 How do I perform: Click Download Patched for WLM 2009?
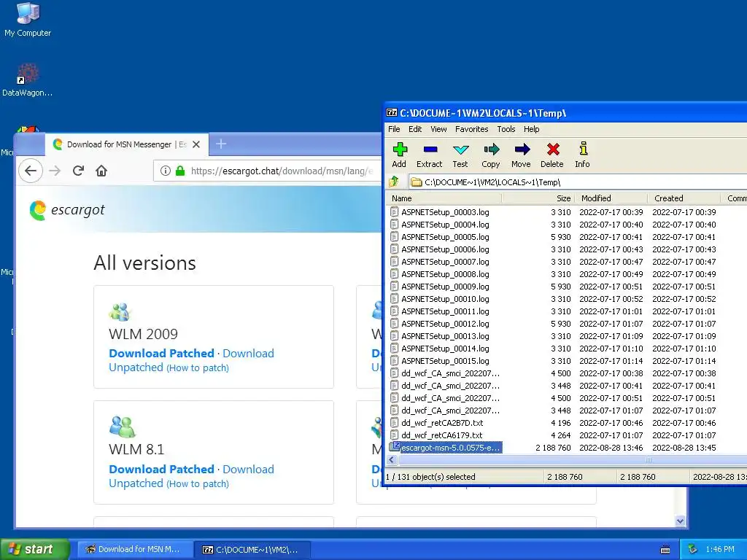click(x=161, y=354)
